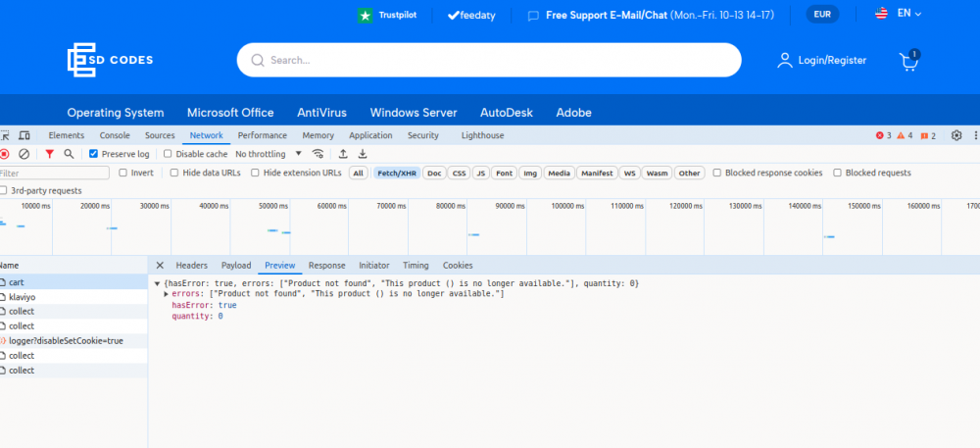Screen dimensions: 980x448
Task: Switch to the Performance tab
Action: [x=263, y=135]
